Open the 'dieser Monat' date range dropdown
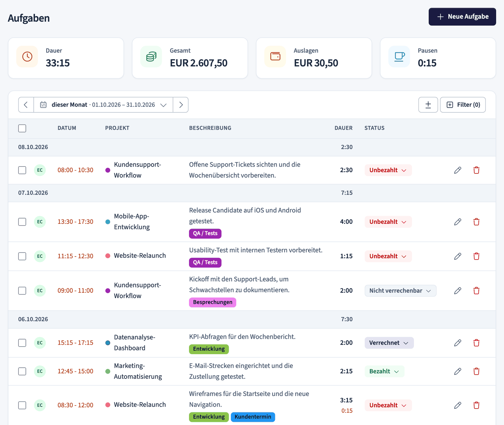This screenshot has width=504, height=425. pos(103,105)
